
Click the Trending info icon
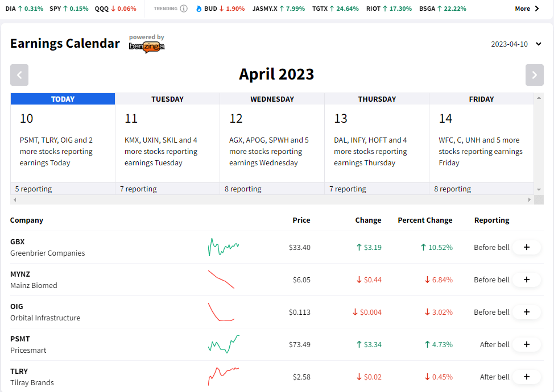click(183, 9)
